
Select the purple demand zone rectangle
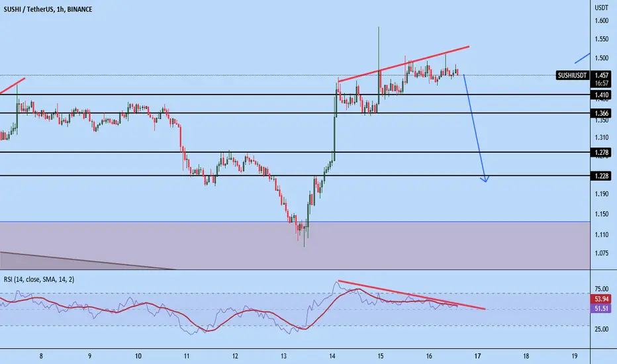pyautogui.click(x=295, y=246)
